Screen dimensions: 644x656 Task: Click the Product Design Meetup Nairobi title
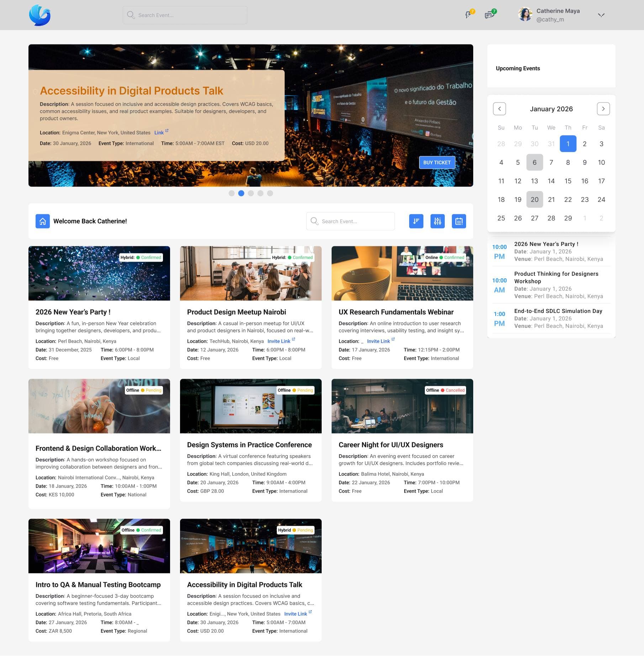tap(237, 312)
